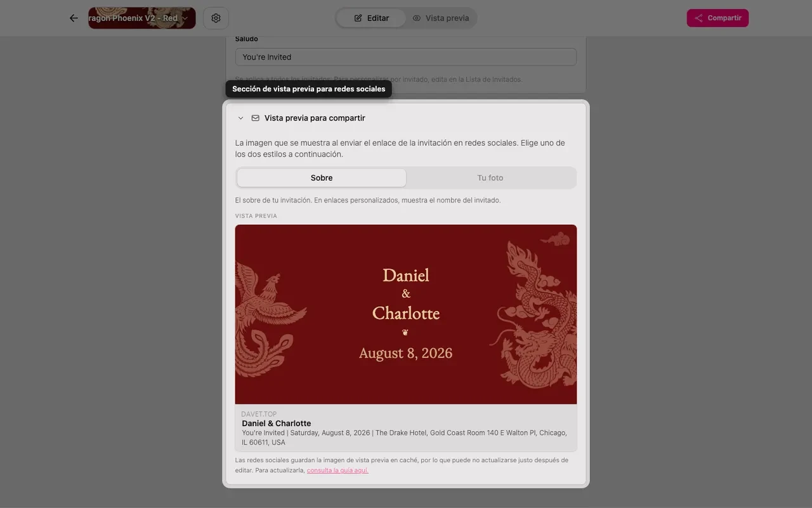Click into the Saludo field with You're Invited
Screen dimensions: 812x508
(x=406, y=57)
